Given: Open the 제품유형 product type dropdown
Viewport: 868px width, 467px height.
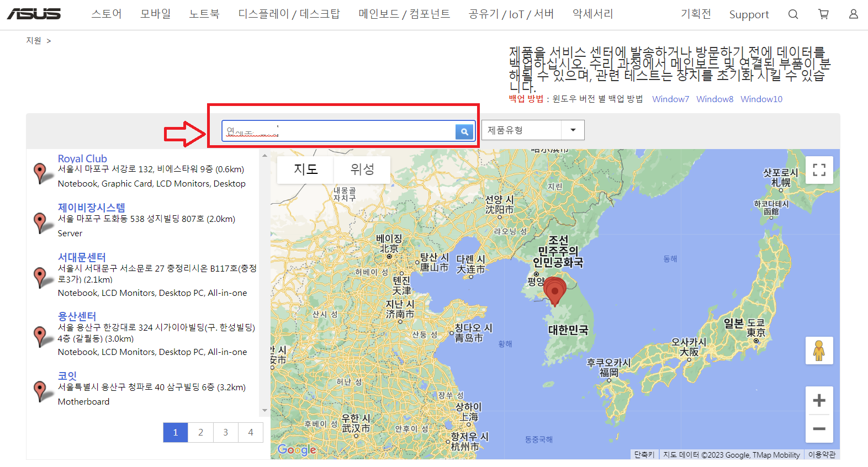Looking at the screenshot, I should (x=533, y=130).
